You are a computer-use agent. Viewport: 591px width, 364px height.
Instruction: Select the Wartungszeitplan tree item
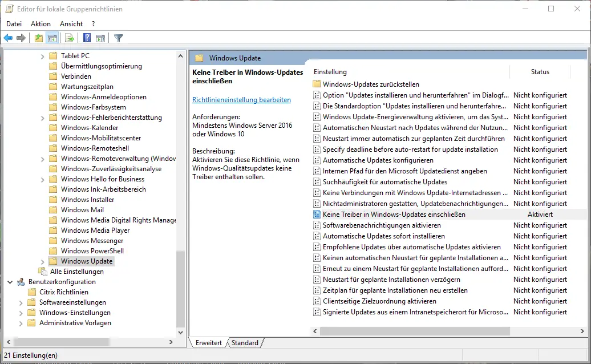tap(87, 87)
